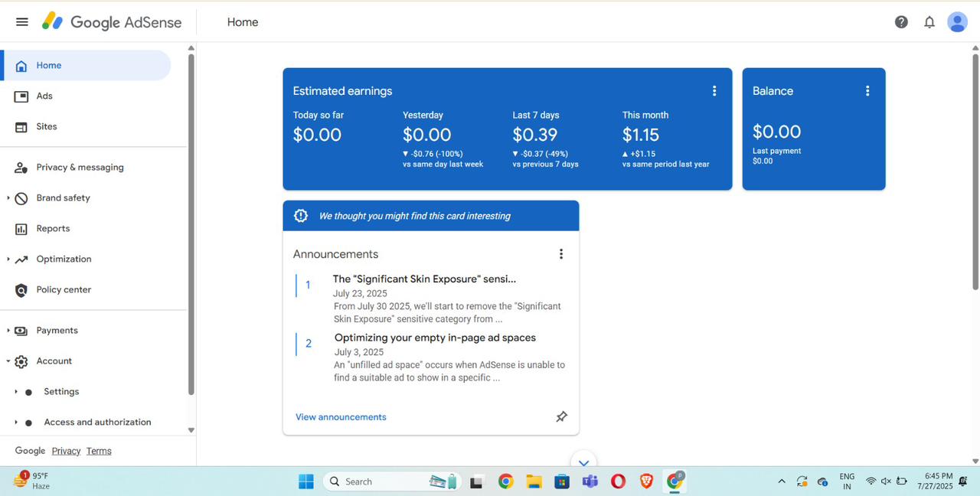The width and height of the screenshot is (980, 496).
Task: Open the notifications bell
Action: 929,22
